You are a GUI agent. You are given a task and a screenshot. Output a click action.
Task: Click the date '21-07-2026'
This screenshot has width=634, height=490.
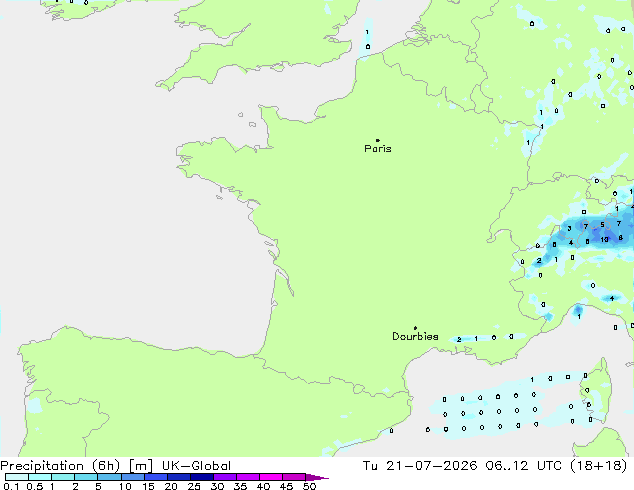431,466
